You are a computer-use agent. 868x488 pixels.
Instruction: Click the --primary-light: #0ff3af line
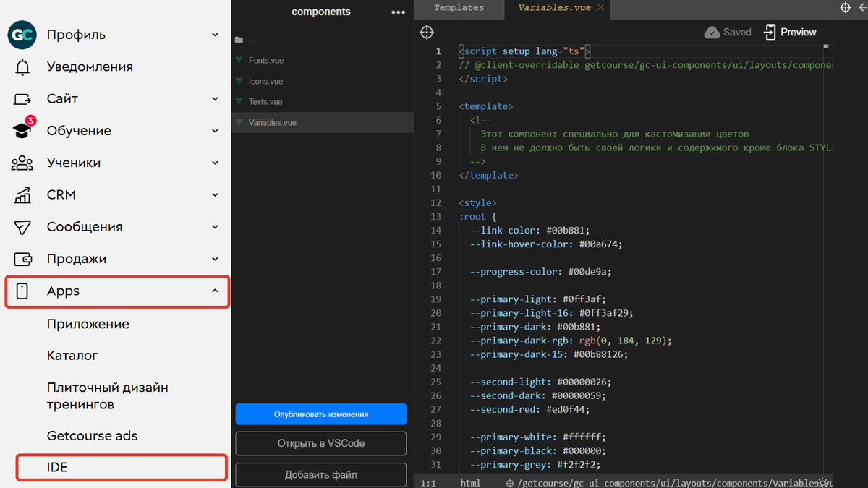(537, 299)
